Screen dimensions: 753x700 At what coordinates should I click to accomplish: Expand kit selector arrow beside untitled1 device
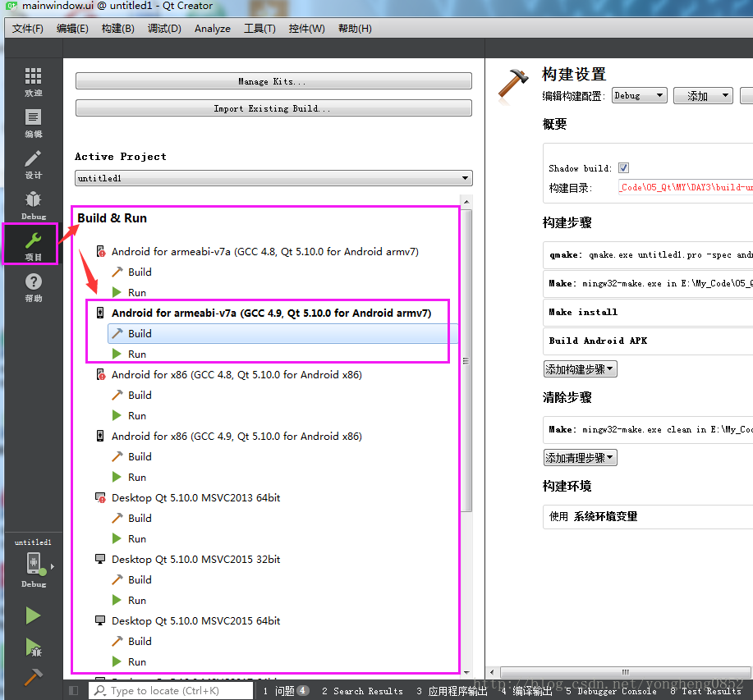(x=53, y=566)
